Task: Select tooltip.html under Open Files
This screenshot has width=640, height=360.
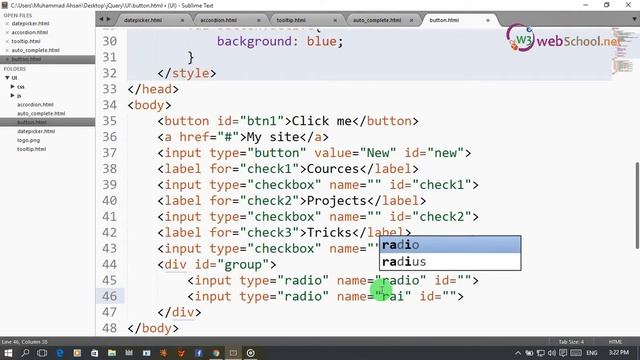Action: point(26,42)
